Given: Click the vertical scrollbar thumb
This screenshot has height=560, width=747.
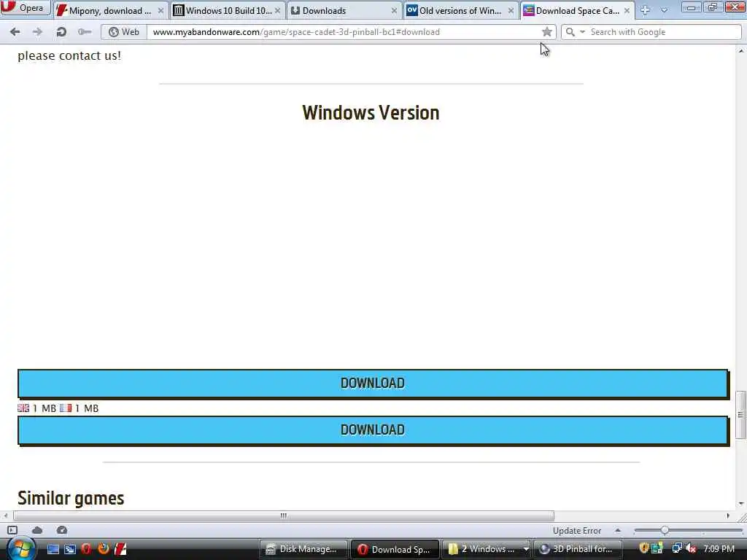Looking at the screenshot, I should point(741,414).
